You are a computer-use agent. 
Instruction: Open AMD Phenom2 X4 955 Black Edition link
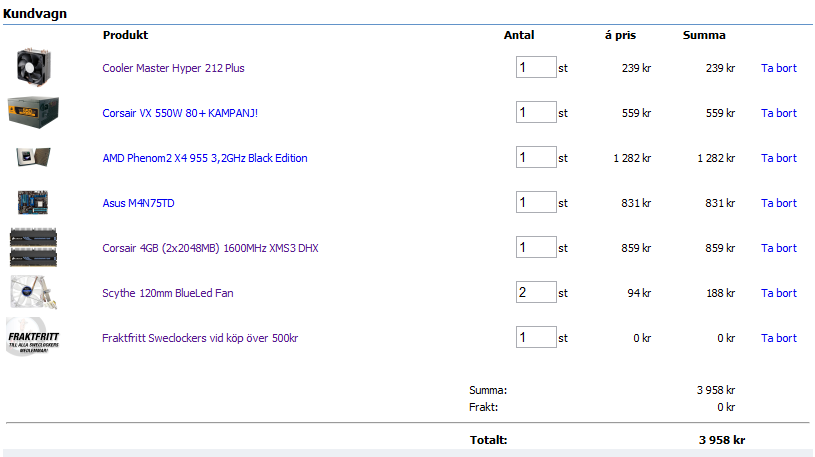pos(204,158)
